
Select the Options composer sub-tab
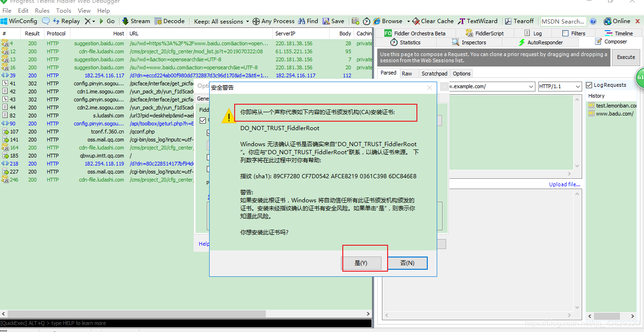tap(462, 74)
